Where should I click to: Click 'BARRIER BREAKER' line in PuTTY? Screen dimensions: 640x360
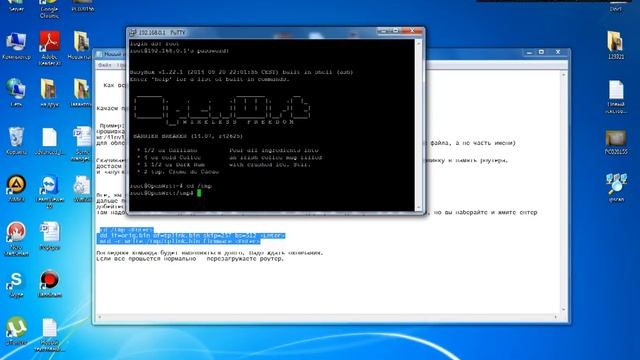188,136
